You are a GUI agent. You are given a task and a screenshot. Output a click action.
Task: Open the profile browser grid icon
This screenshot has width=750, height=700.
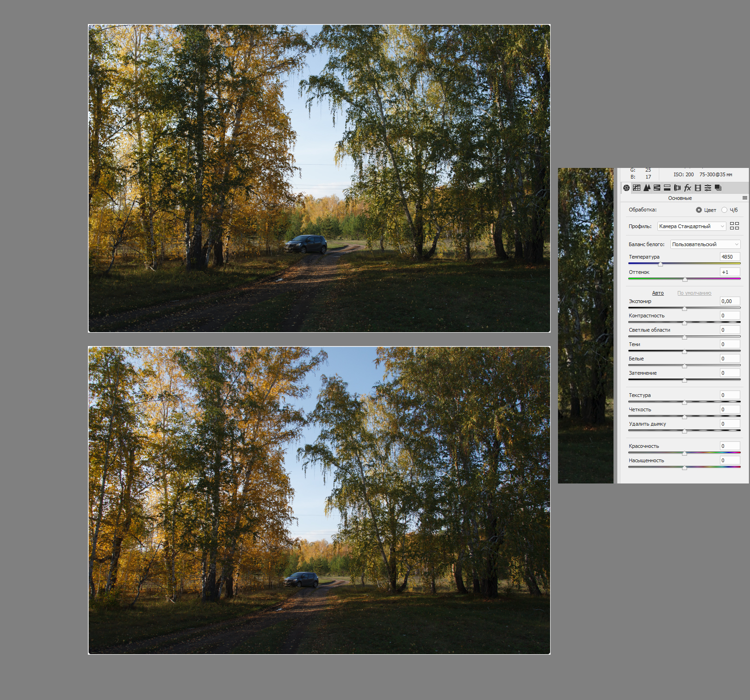[x=734, y=226]
